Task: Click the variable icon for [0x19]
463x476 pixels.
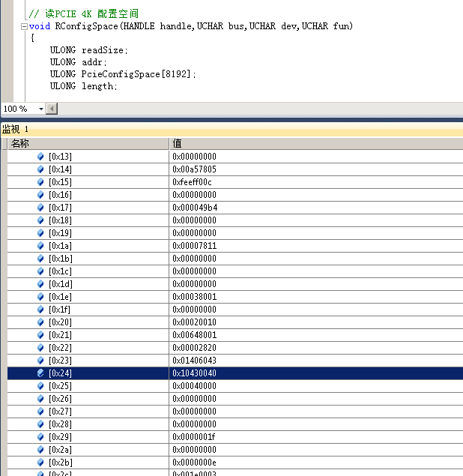Action: tap(40, 233)
